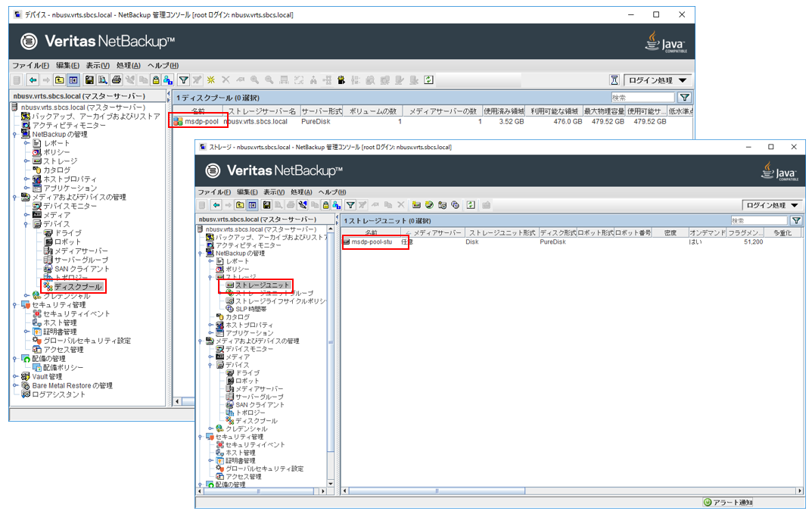Click search field in Devices window

643,98
